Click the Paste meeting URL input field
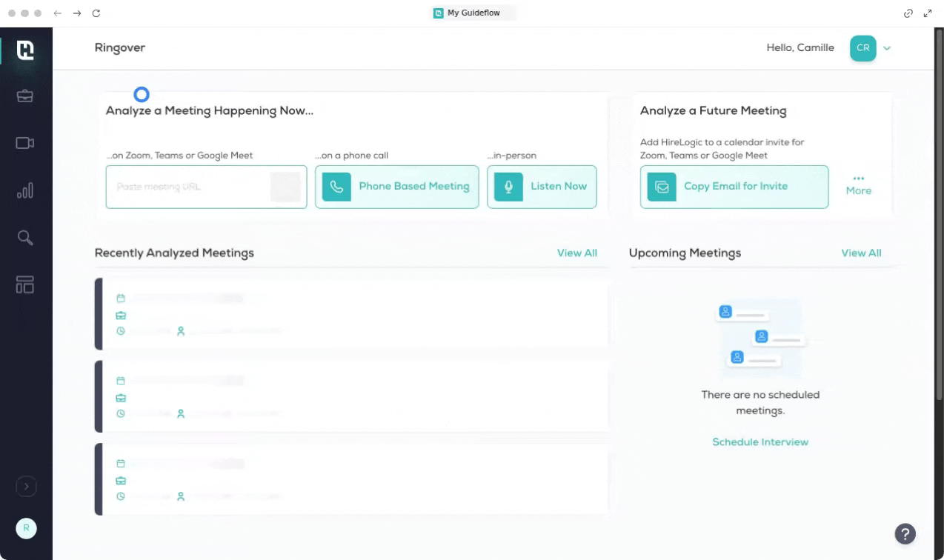Viewport: 944px width, 560px height. [x=189, y=187]
